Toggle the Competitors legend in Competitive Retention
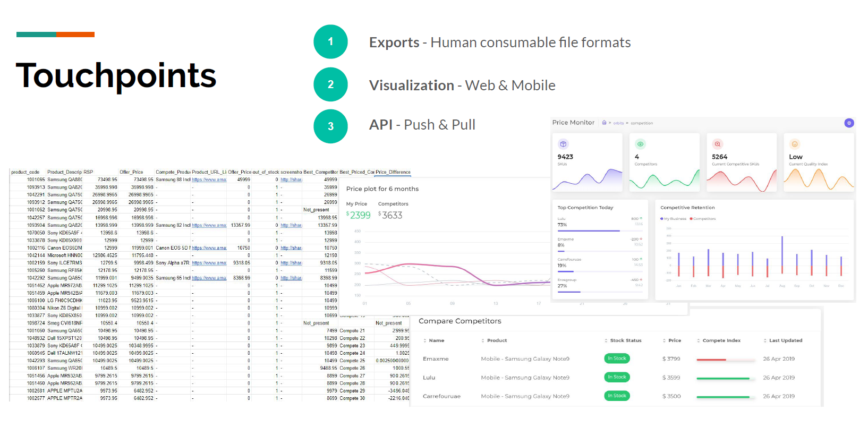Image resolution: width=868 pixels, height=427 pixels. point(703,219)
